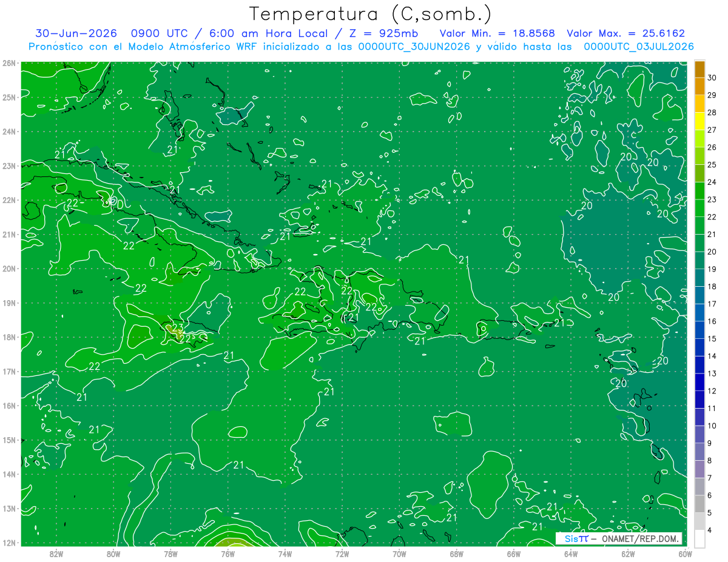Screen dimensions: 728x562
Task: Click the '24N' latitude axis label
Action: tap(9, 132)
